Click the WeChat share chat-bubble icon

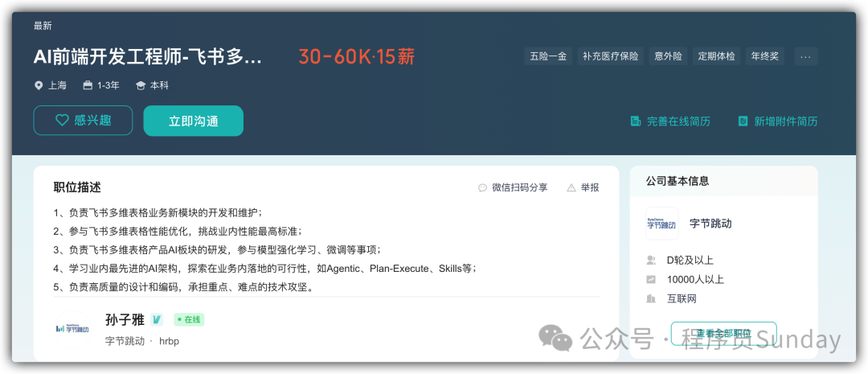[x=483, y=188]
